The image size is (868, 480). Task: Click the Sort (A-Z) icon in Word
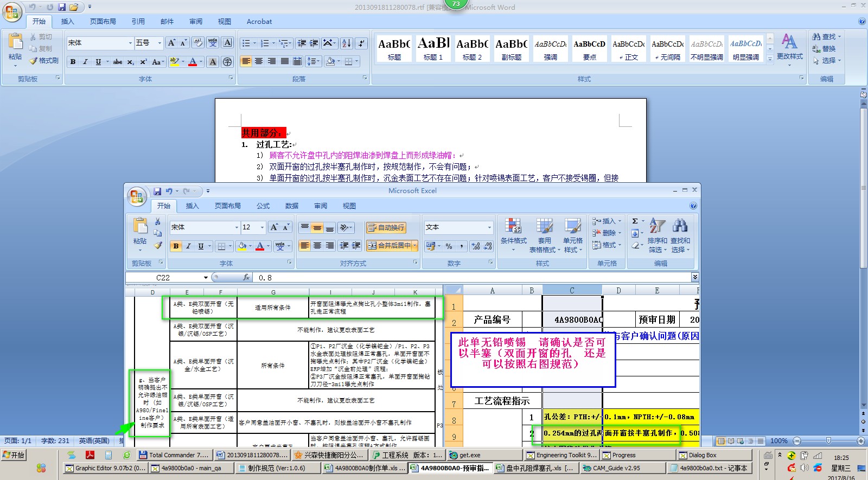(x=347, y=43)
